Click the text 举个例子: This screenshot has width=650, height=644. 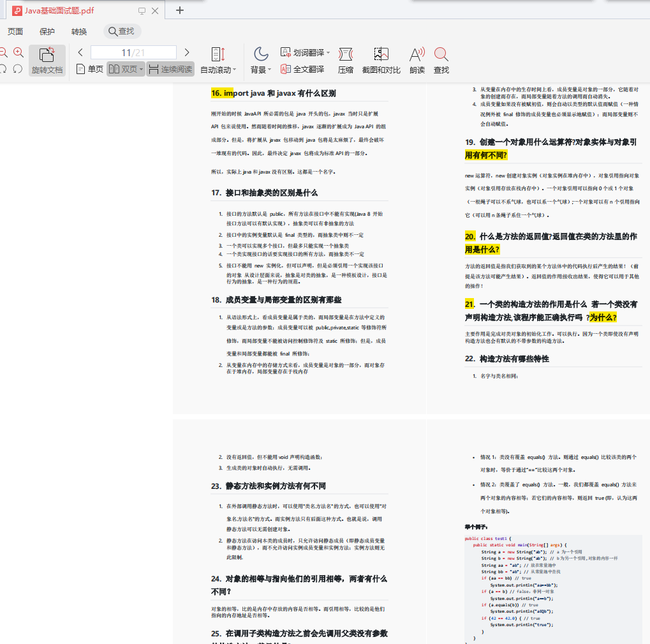[x=476, y=527]
